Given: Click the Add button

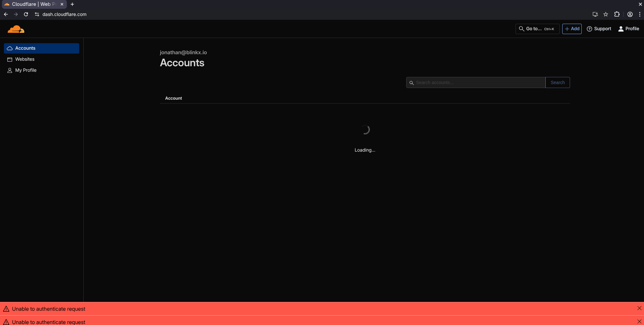Looking at the screenshot, I should point(572,29).
